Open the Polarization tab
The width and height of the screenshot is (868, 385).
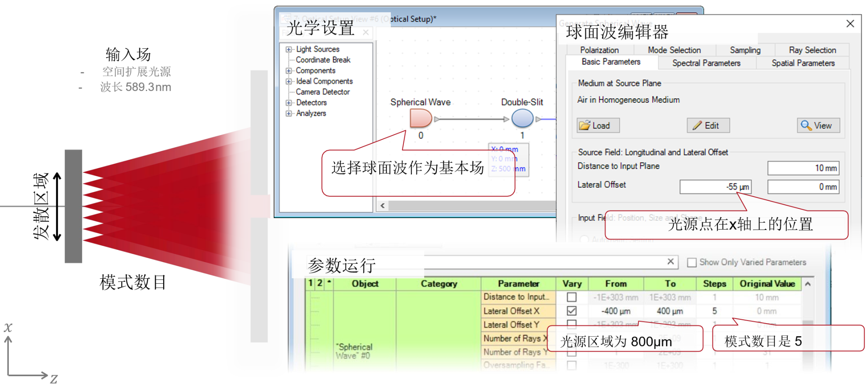point(599,50)
